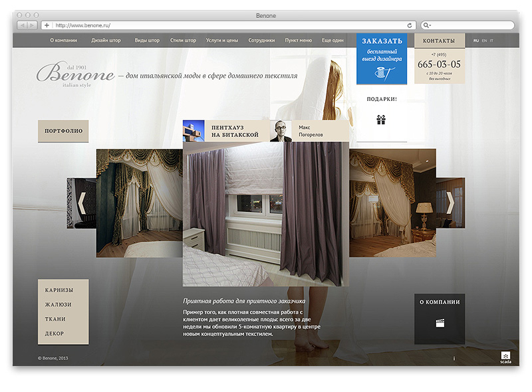Open the Услуги и цены menu item

[222, 41]
